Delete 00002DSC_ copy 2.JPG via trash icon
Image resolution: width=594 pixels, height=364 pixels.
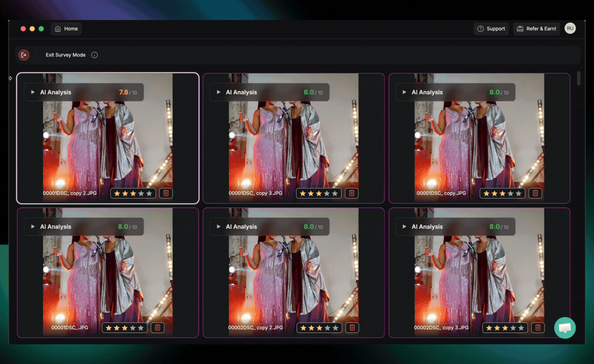tap(352, 328)
